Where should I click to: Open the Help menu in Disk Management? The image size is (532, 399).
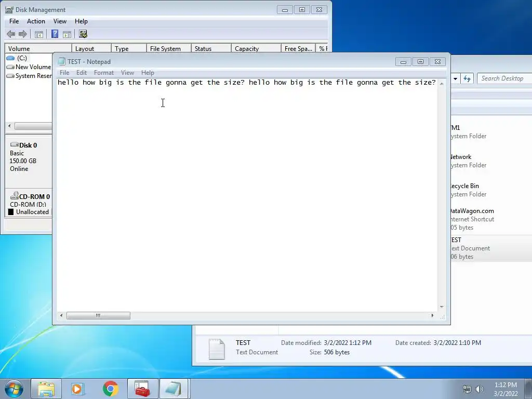tap(81, 21)
